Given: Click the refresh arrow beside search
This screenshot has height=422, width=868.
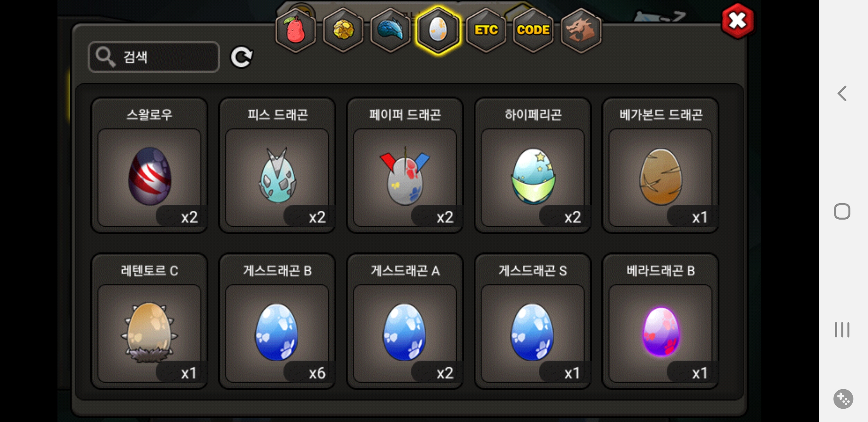Looking at the screenshot, I should 242,57.
